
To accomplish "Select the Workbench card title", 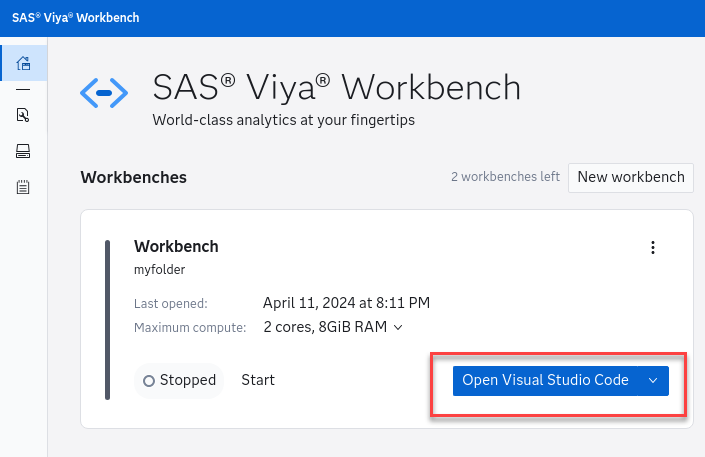I will [176, 247].
